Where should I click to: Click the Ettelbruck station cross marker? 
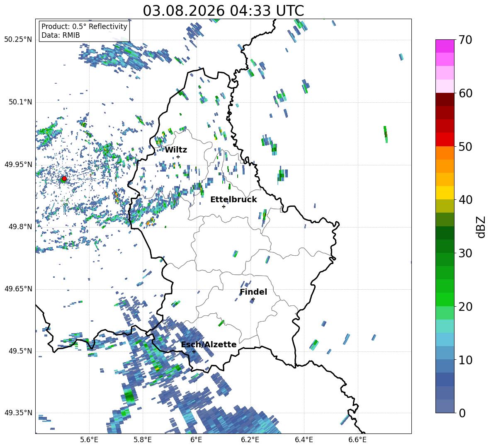point(224,206)
